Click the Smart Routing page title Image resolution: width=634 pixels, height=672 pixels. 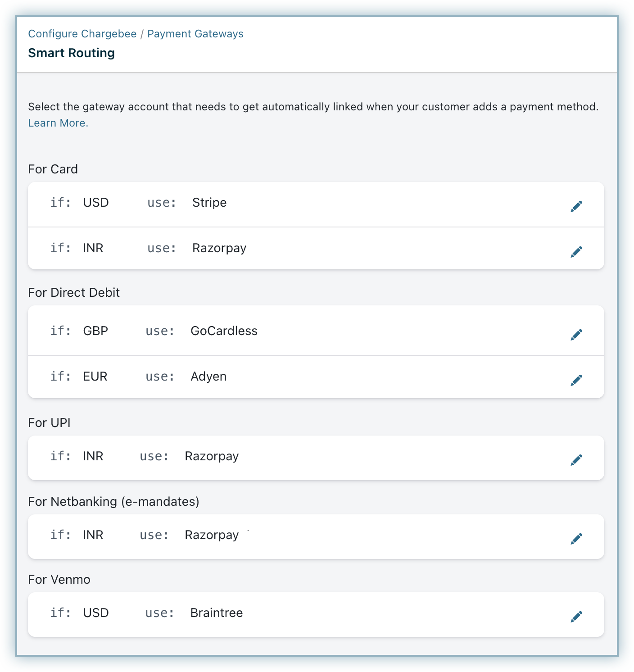coord(71,53)
